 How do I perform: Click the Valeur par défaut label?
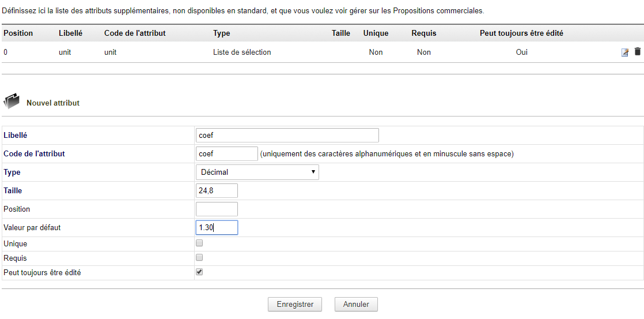(x=32, y=227)
